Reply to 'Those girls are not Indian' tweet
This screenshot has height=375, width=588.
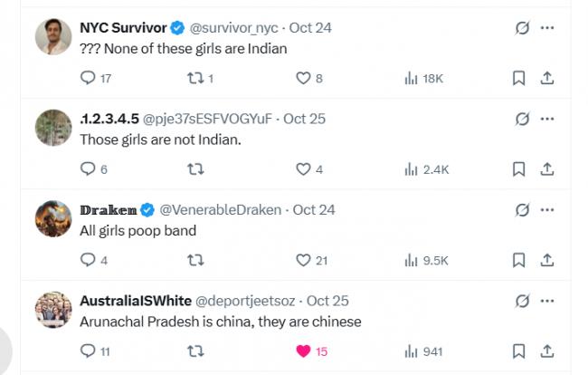pos(88,169)
